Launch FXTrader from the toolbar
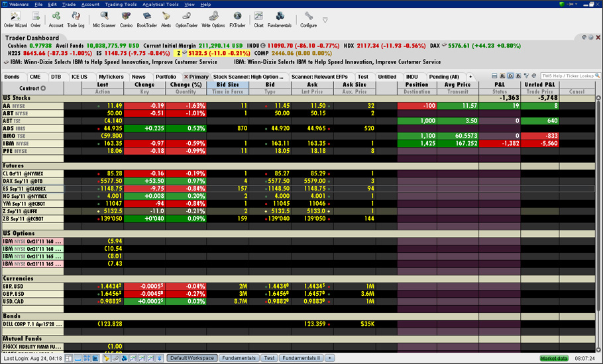Image resolution: width=603 pixels, height=364 pixels. point(237,20)
